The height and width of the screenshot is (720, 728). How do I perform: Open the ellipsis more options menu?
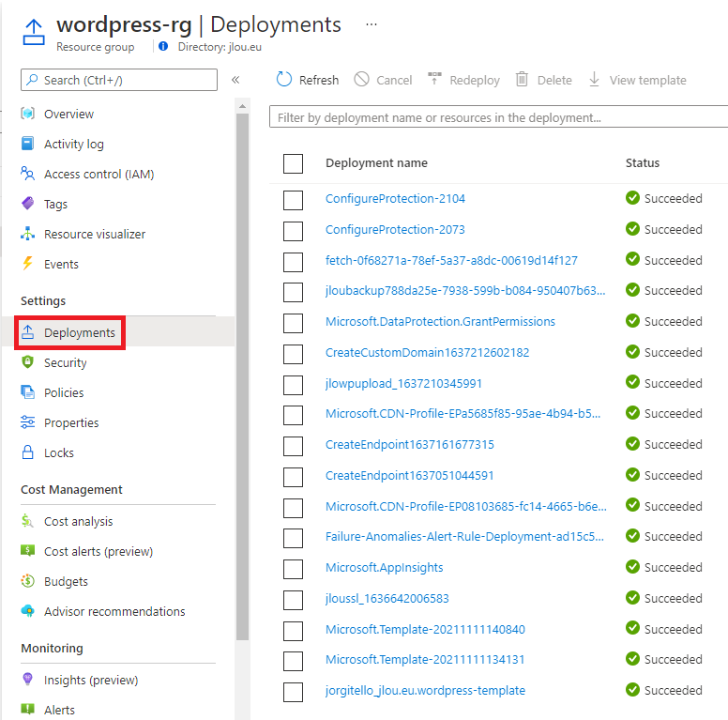[372, 24]
